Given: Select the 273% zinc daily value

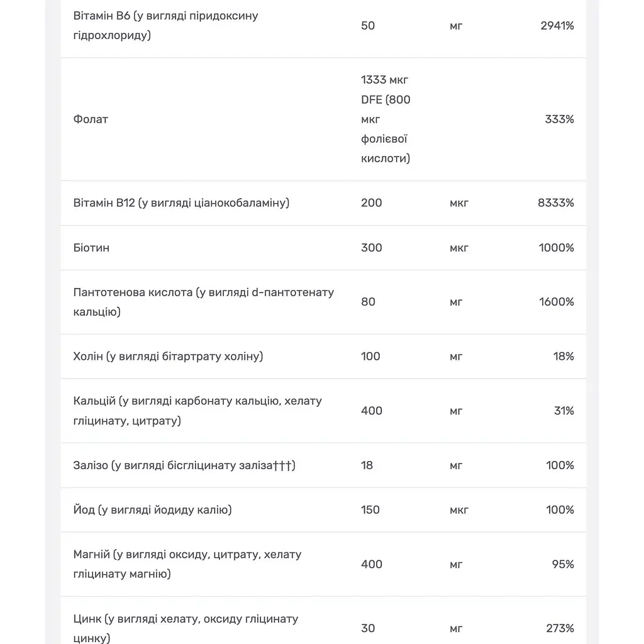Looking at the screenshot, I should coord(560,628).
